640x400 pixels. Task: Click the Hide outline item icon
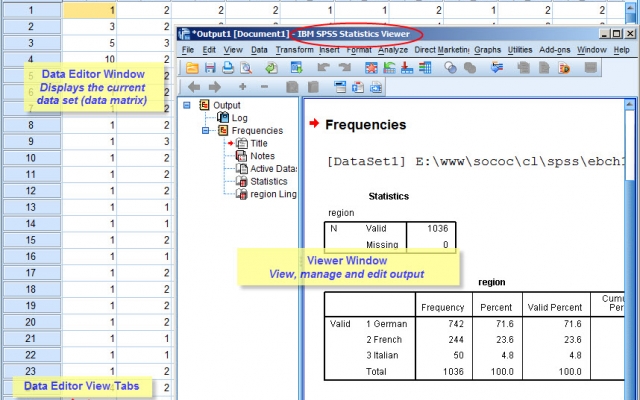point(313,87)
